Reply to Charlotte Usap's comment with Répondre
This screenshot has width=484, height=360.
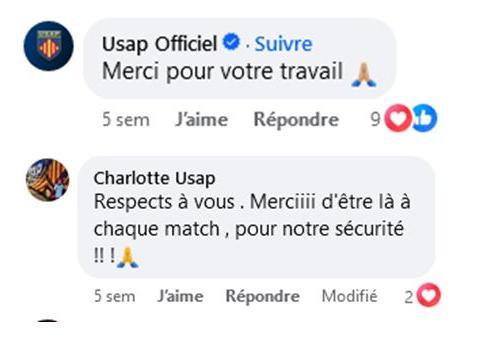click(263, 296)
